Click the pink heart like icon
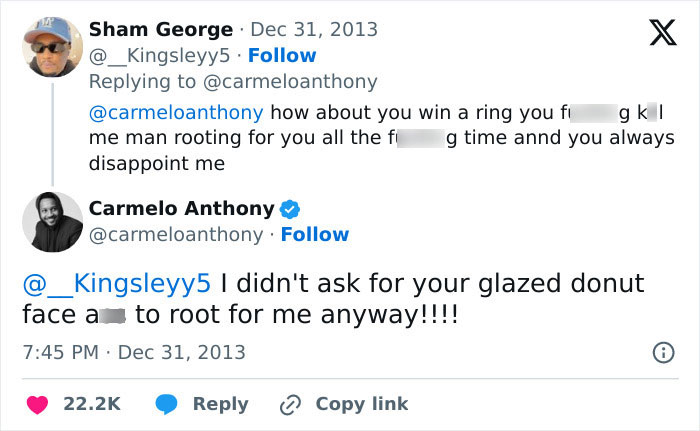The width and height of the screenshot is (700, 431). click(x=39, y=403)
